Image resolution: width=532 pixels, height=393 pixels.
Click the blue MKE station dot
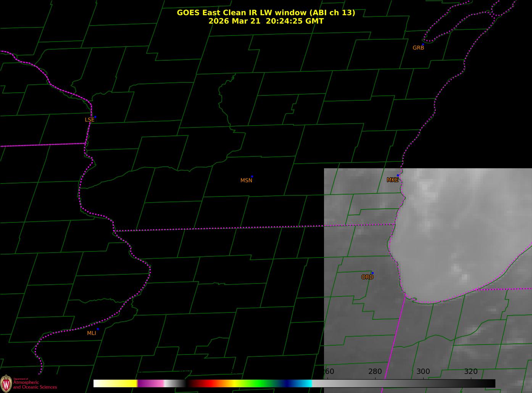398,176
